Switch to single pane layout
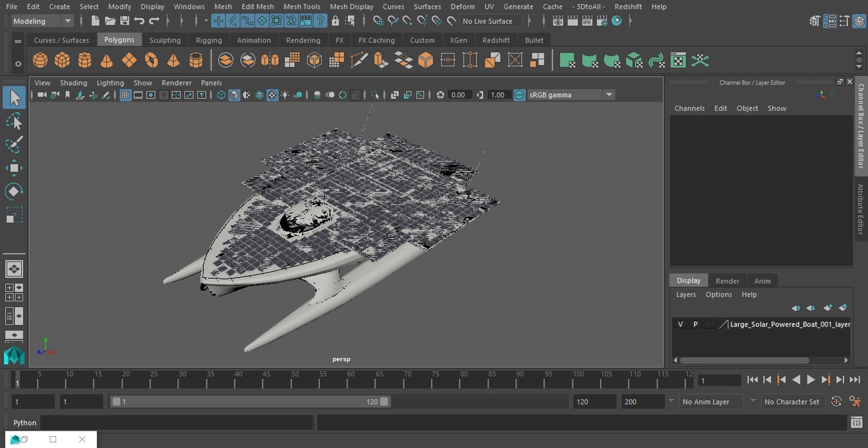The height and width of the screenshot is (448, 868). (14, 269)
